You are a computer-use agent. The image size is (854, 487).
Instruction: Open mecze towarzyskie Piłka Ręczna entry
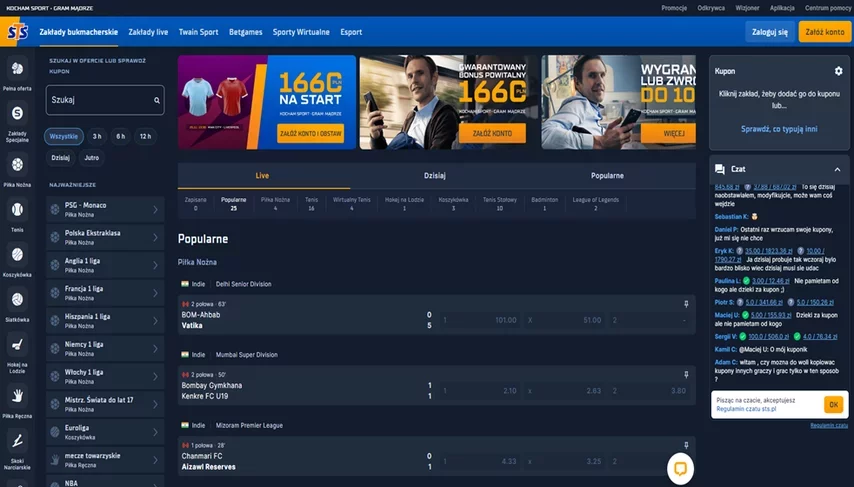pos(105,460)
